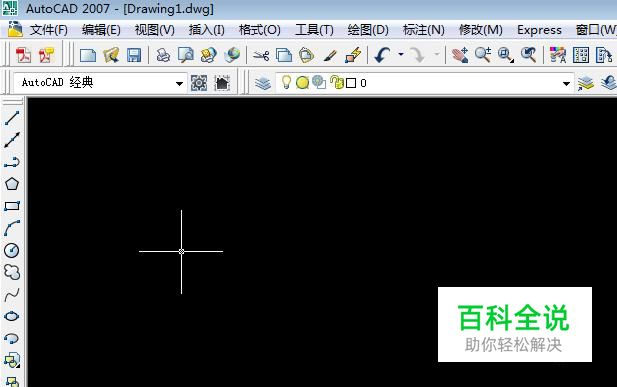Click the Undo arrow

(382, 55)
